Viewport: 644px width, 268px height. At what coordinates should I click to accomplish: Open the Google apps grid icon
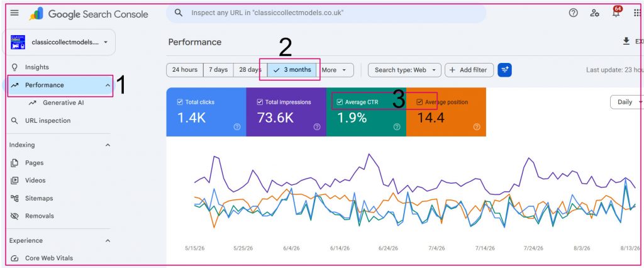pos(638,13)
